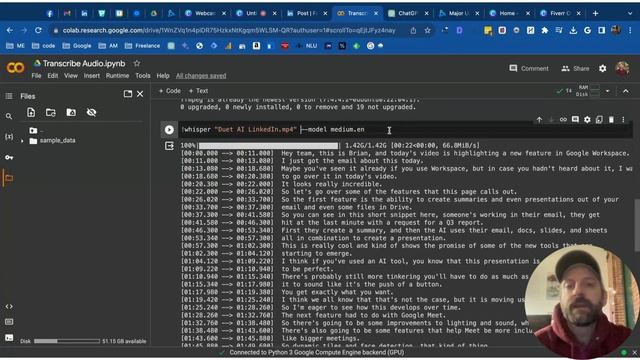Viewport: 640px width, 360px height.
Task: Mirror cell in tab
Action: (x=599, y=120)
